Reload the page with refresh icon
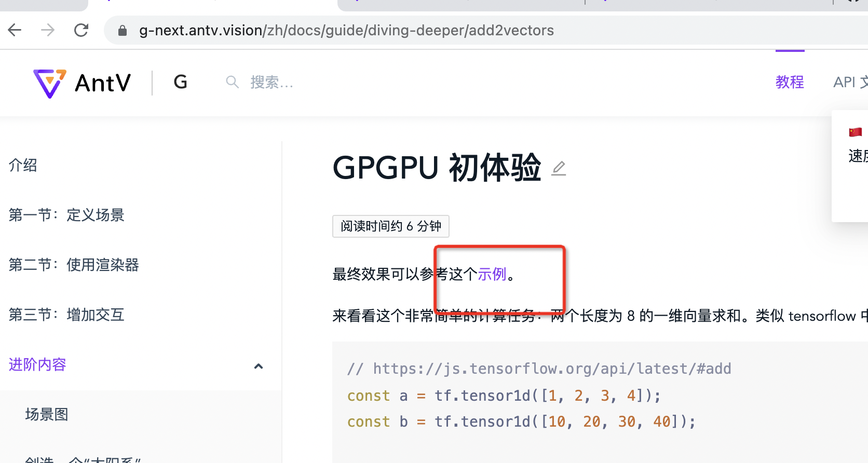Image resolution: width=868 pixels, height=463 pixels. coord(82,30)
